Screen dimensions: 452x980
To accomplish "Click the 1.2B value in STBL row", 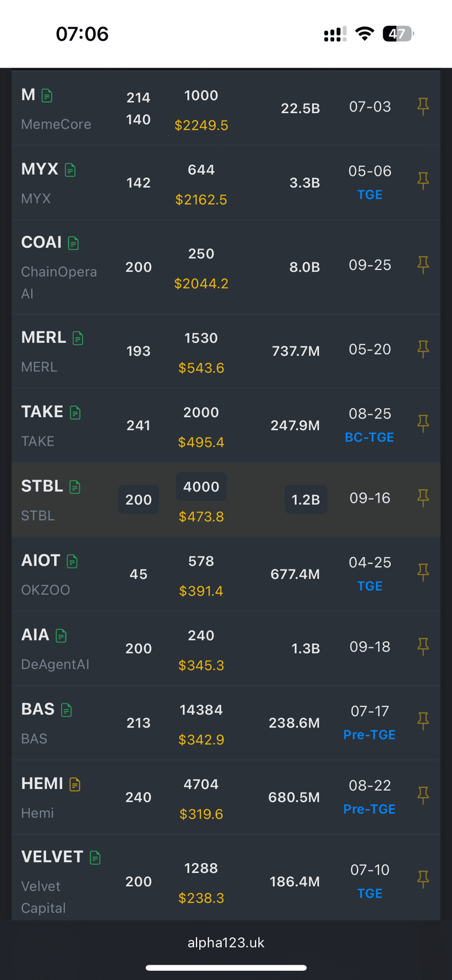I will pyautogui.click(x=306, y=499).
